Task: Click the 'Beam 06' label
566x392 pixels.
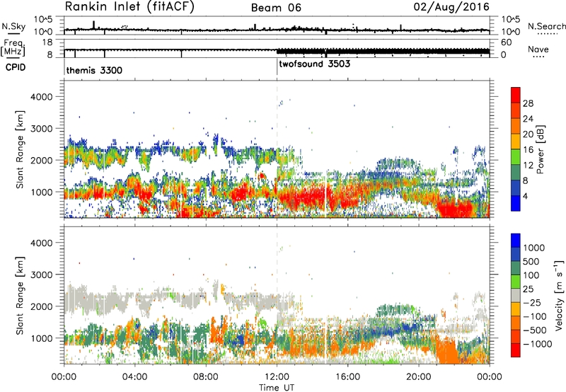Action: click(276, 8)
